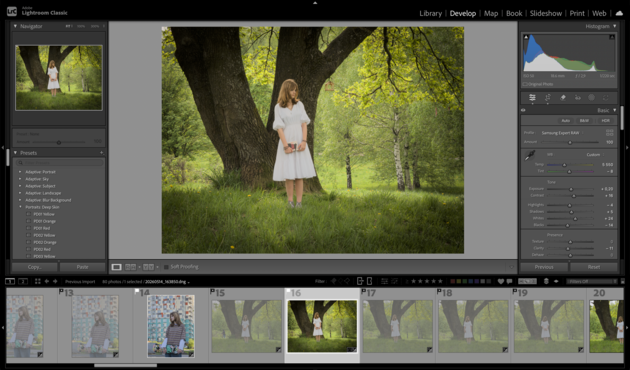Click the red color label filter

point(452,281)
